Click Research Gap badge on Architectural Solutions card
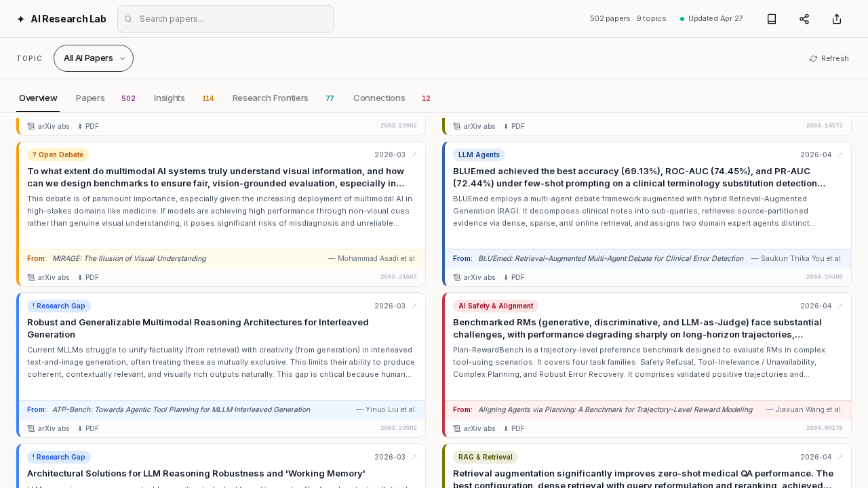The height and width of the screenshot is (488, 868). 59,457
